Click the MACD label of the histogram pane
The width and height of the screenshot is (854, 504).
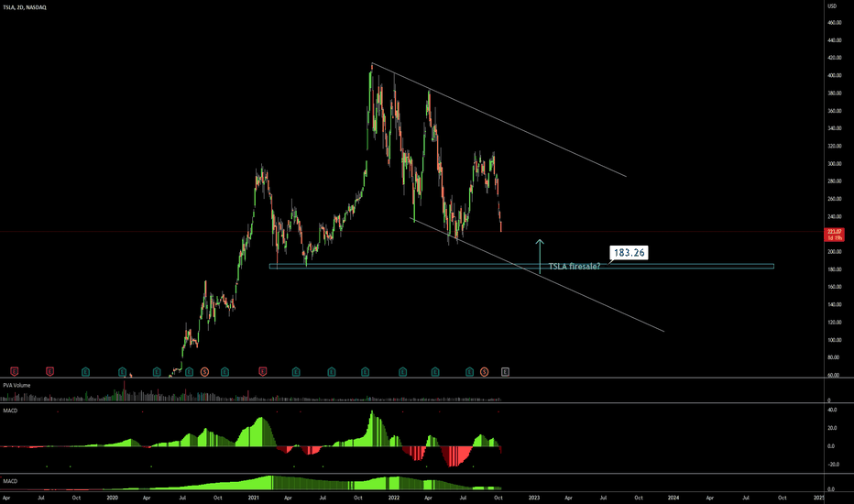coord(10,411)
